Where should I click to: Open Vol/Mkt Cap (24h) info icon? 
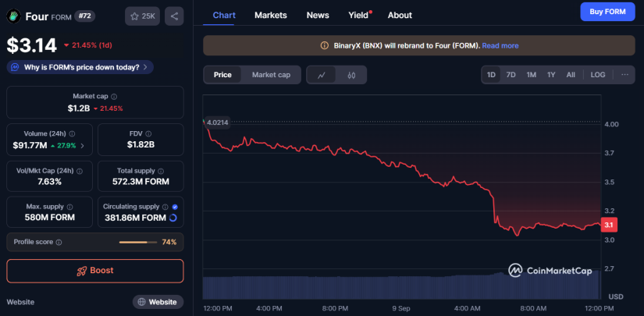coord(80,171)
